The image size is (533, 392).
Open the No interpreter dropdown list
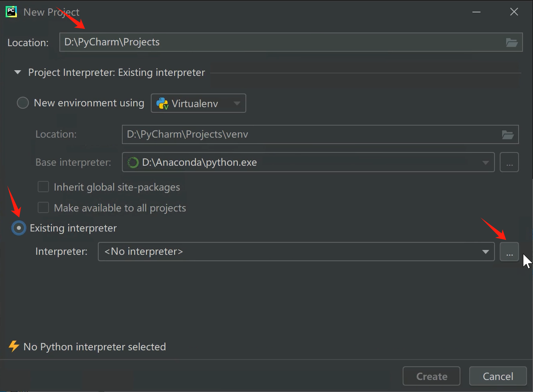point(485,252)
